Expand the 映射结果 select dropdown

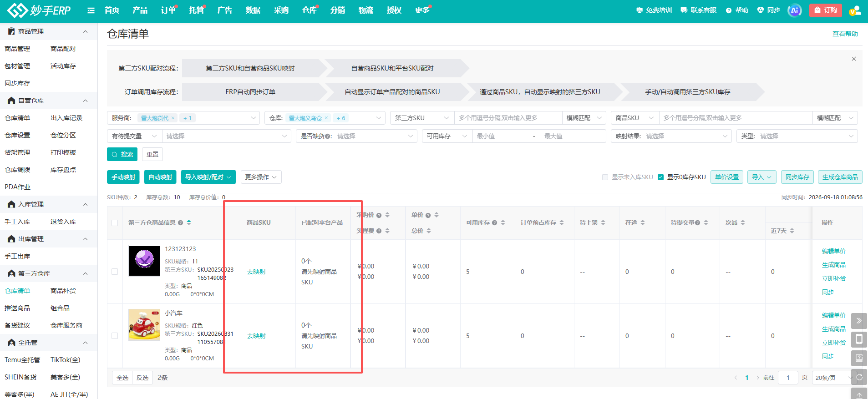pyautogui.click(x=671, y=136)
